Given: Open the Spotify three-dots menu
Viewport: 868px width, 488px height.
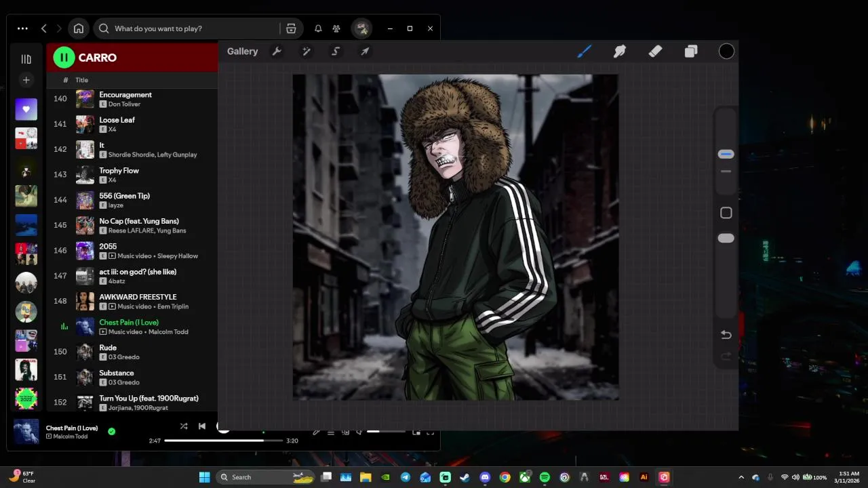Looking at the screenshot, I should [x=22, y=28].
